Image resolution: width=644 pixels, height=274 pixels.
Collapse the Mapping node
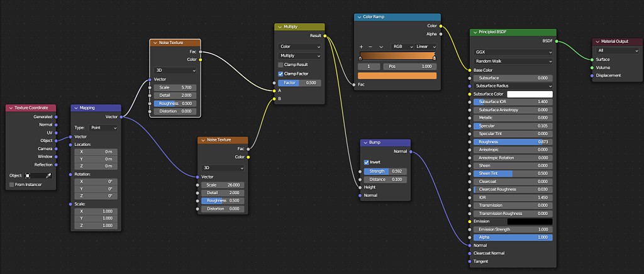point(76,108)
